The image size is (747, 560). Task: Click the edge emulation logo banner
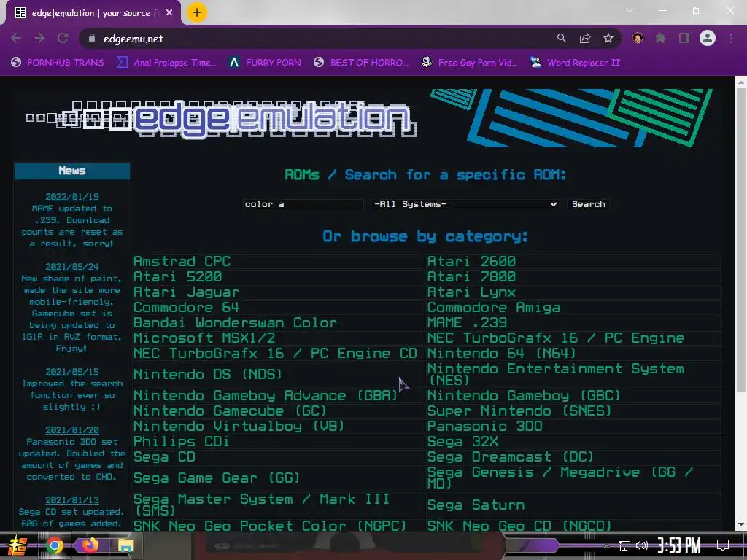tap(222, 118)
